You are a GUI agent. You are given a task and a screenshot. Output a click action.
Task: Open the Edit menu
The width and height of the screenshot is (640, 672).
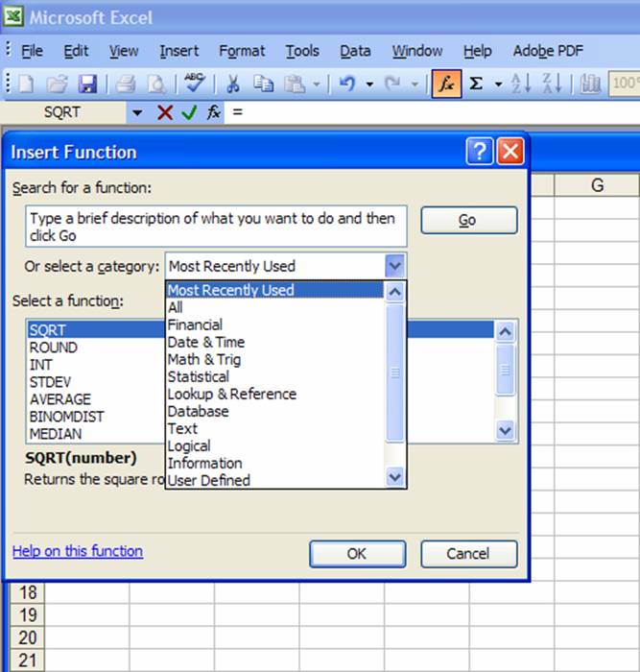(x=76, y=51)
